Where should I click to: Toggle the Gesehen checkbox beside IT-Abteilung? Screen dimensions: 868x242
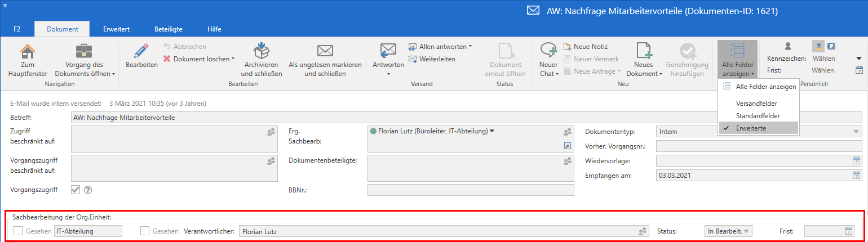pyautogui.click(x=18, y=231)
